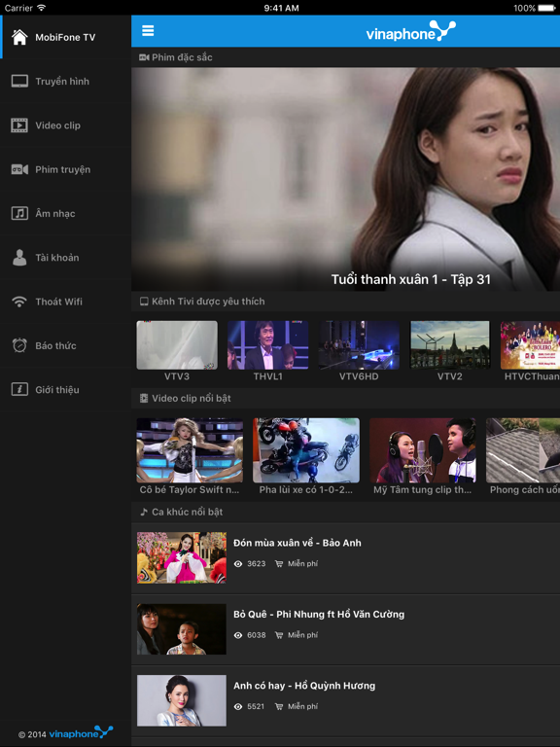Click Miễn phí label under Bỏ Quê
Image resolution: width=560 pixels, height=747 pixels.
click(303, 635)
